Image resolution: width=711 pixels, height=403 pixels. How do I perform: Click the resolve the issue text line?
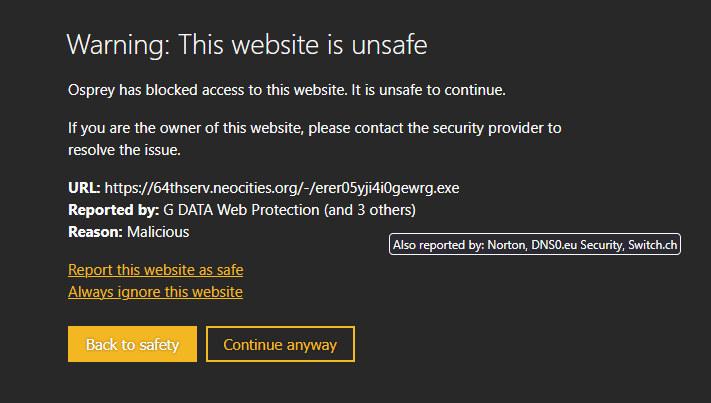[x=124, y=150]
